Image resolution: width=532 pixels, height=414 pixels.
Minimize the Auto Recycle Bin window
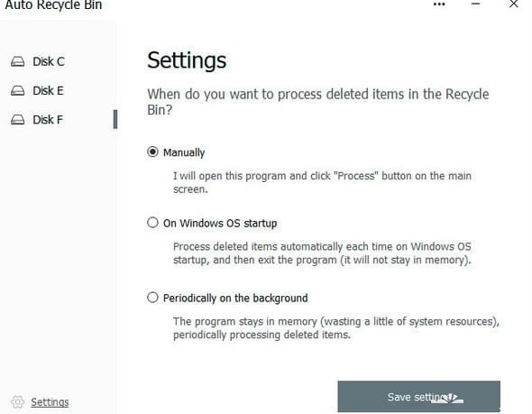click(476, 5)
